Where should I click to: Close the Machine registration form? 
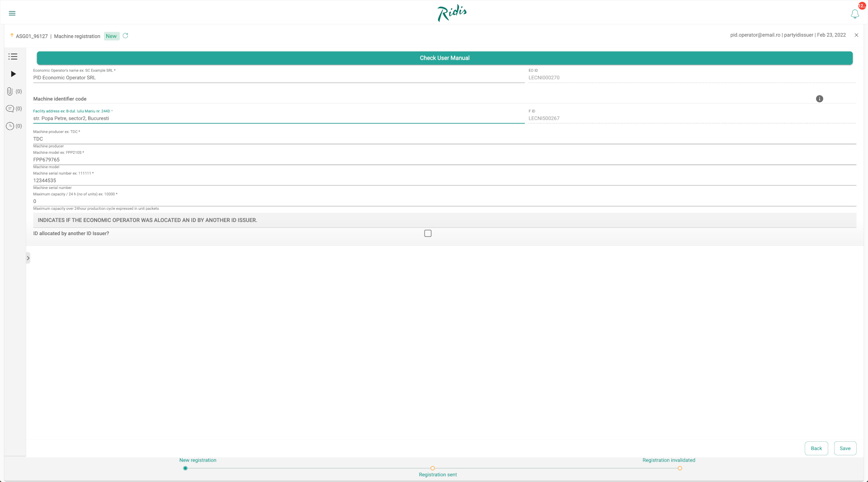click(856, 35)
